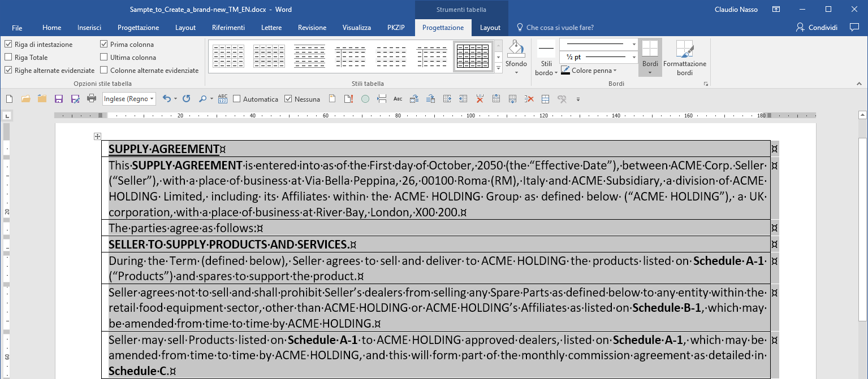Image resolution: width=868 pixels, height=379 pixels.
Task: Open the magnifier search tool
Action: [x=202, y=99]
